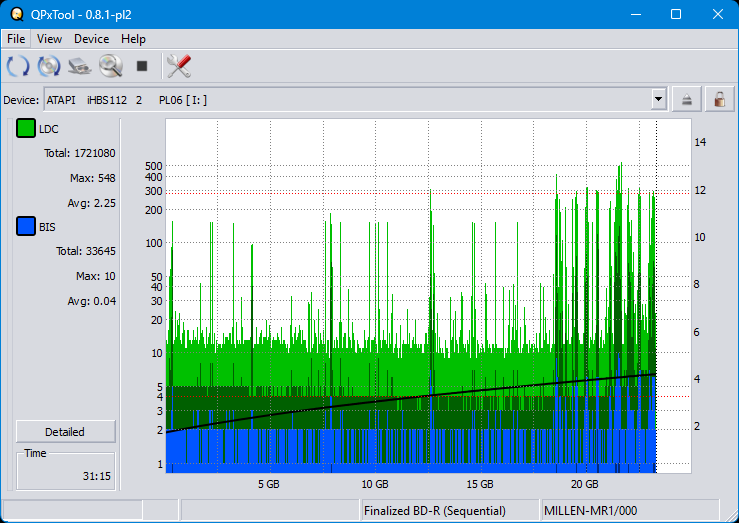
Task: Click the drive device icon in toolbar
Action: (x=80, y=65)
